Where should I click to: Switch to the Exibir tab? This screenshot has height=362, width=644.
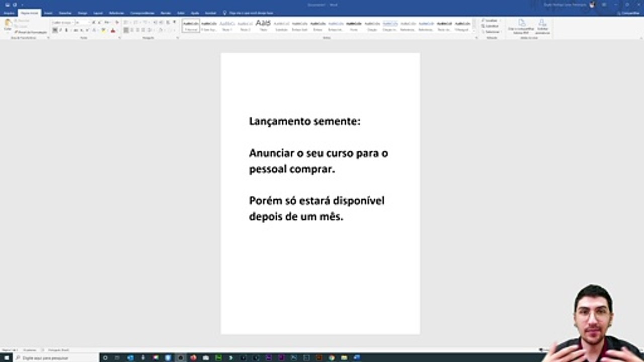coord(181,13)
